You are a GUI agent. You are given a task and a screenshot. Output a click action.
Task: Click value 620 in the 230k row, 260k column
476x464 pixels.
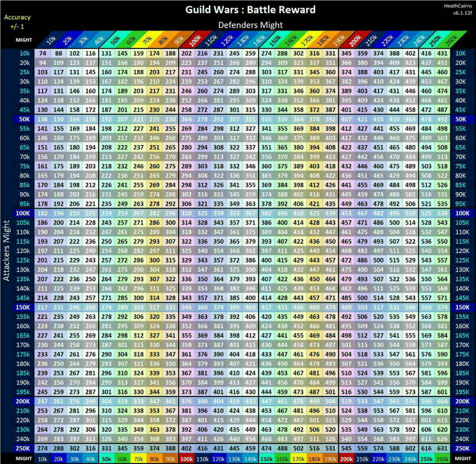pyautogui.click(x=442, y=429)
